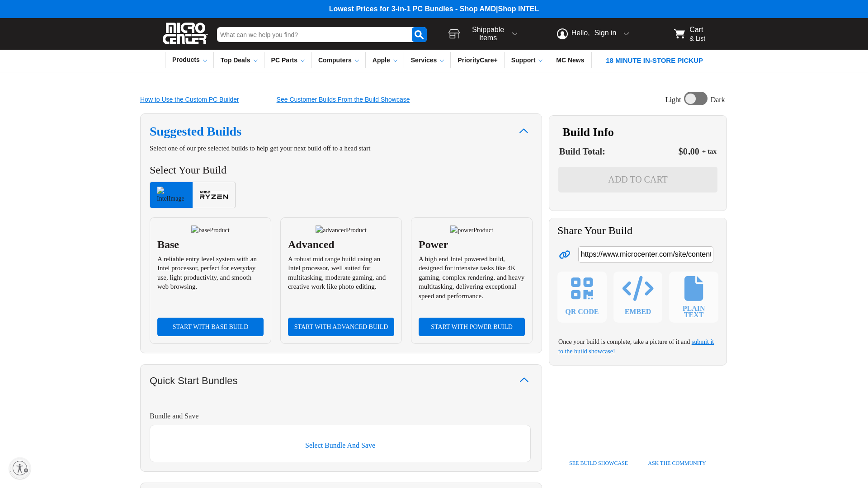Screen dimensions: 868x488
Task: Click Shop AMD link in banner
Action: pos(477,9)
